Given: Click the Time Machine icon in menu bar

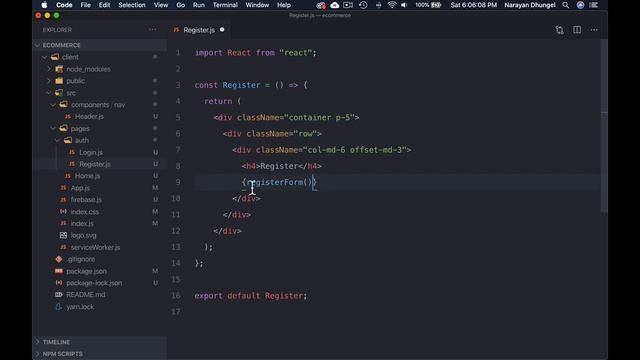Looking at the screenshot, I should coord(363,5).
